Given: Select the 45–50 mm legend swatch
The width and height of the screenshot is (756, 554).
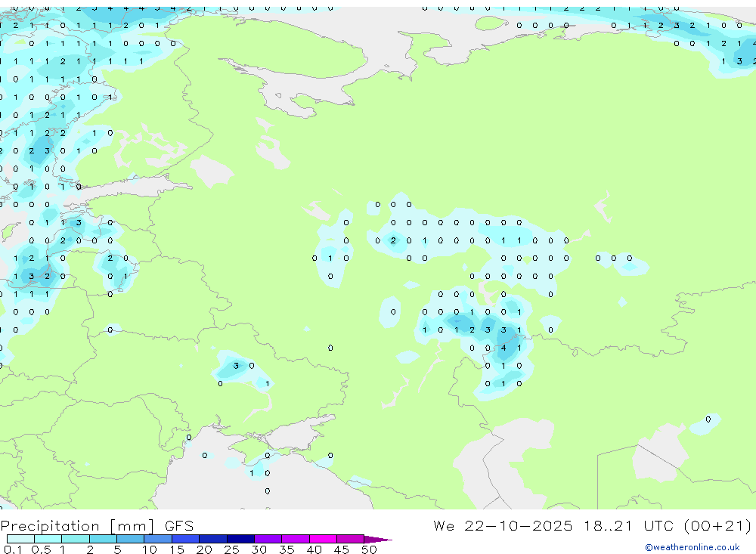Looking at the screenshot, I should coord(351,539).
